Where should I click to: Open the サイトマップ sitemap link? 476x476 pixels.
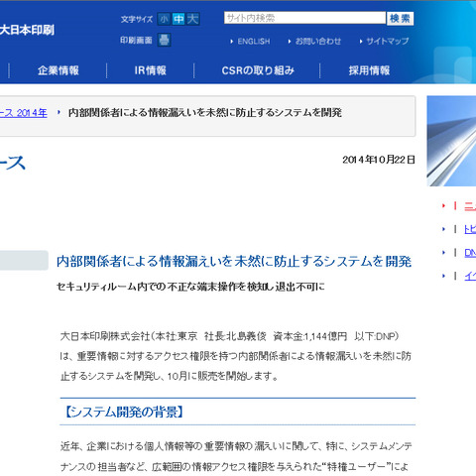388,42
